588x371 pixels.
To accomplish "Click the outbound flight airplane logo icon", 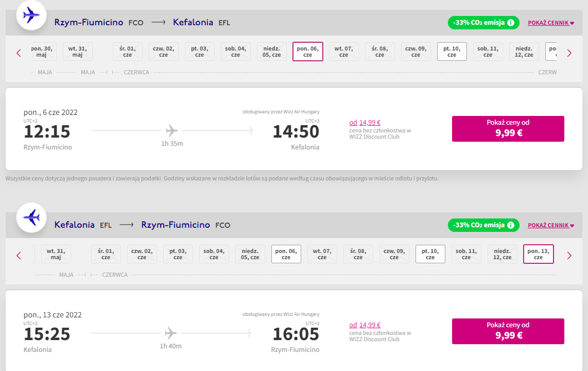I will click(31, 15).
